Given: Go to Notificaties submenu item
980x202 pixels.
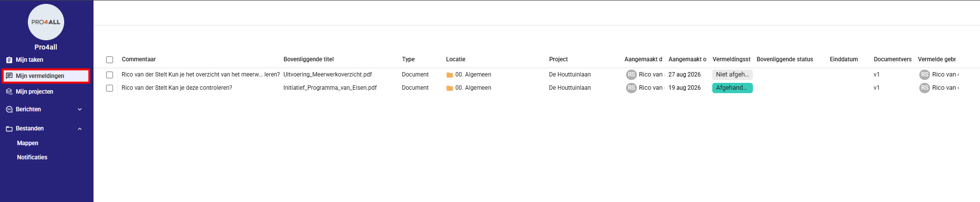Looking at the screenshot, I should [x=32, y=157].
